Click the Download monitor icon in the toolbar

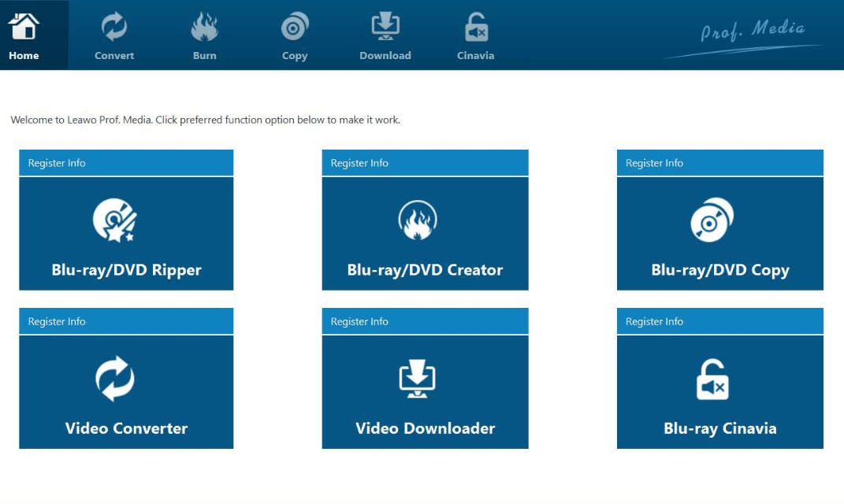point(385,27)
